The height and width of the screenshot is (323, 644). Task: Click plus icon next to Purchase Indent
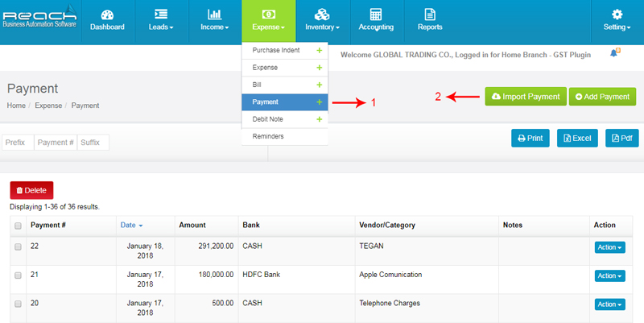click(x=319, y=51)
